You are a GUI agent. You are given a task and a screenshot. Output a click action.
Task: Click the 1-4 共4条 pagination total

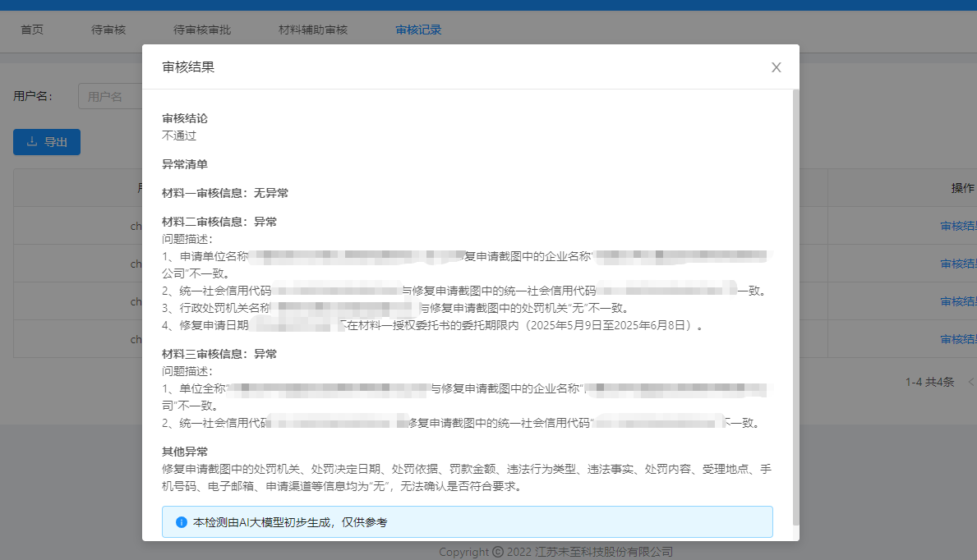tap(929, 382)
